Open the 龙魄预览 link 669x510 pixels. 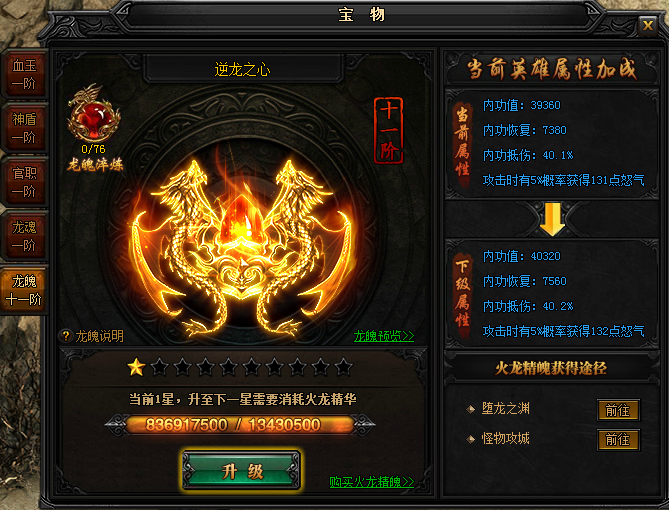pos(384,336)
